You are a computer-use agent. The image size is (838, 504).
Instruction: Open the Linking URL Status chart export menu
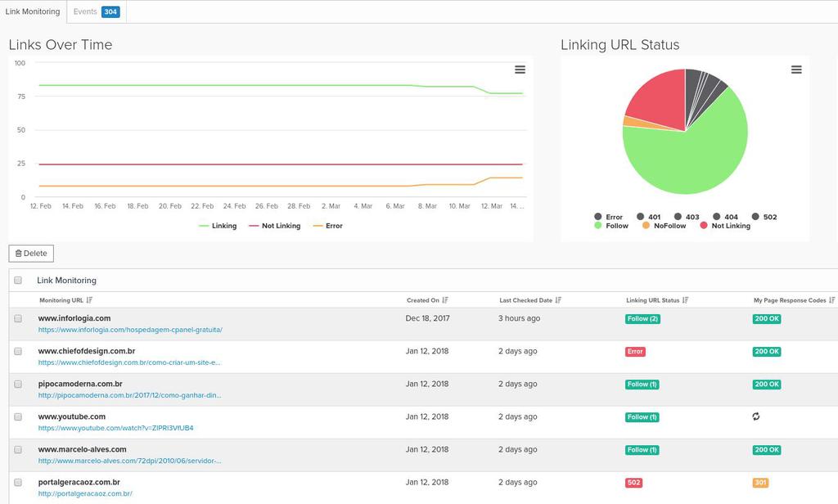tap(796, 70)
